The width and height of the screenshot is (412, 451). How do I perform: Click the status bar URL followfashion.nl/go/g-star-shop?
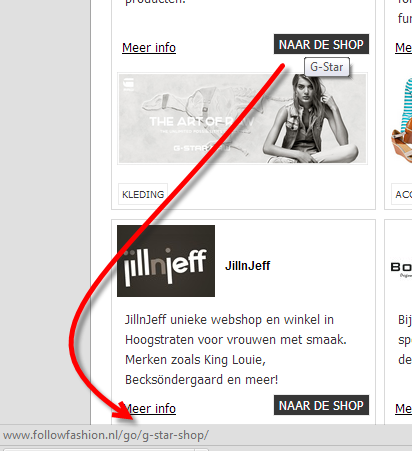coord(106,435)
